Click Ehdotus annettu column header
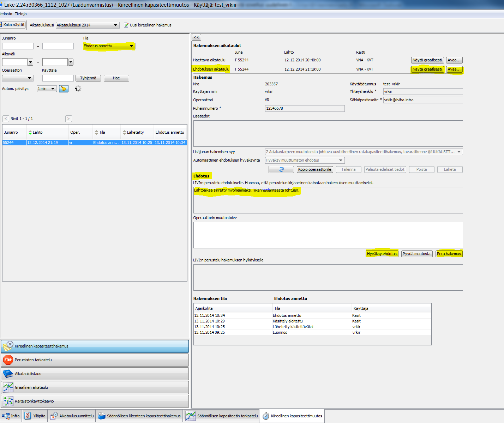 click(170, 132)
